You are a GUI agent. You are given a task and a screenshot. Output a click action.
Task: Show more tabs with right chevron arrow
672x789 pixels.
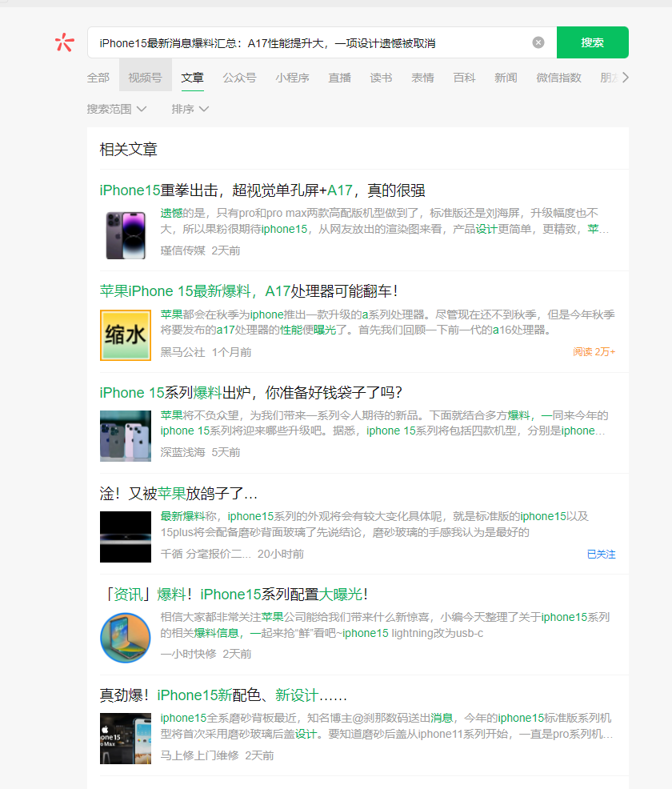click(626, 78)
